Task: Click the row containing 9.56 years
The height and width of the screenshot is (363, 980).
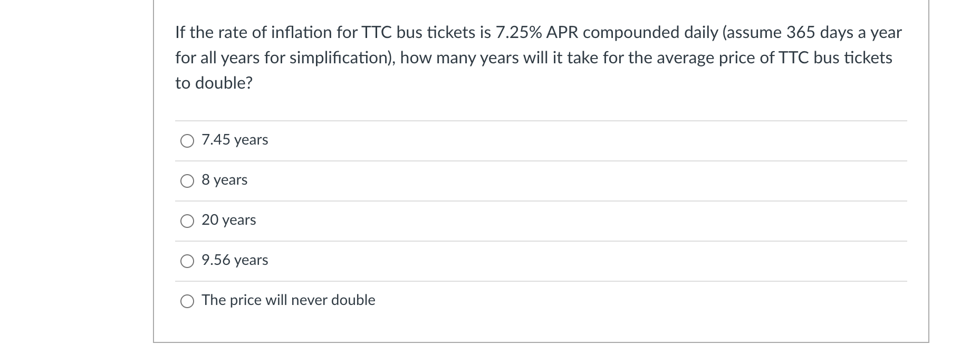Action: click(475, 260)
